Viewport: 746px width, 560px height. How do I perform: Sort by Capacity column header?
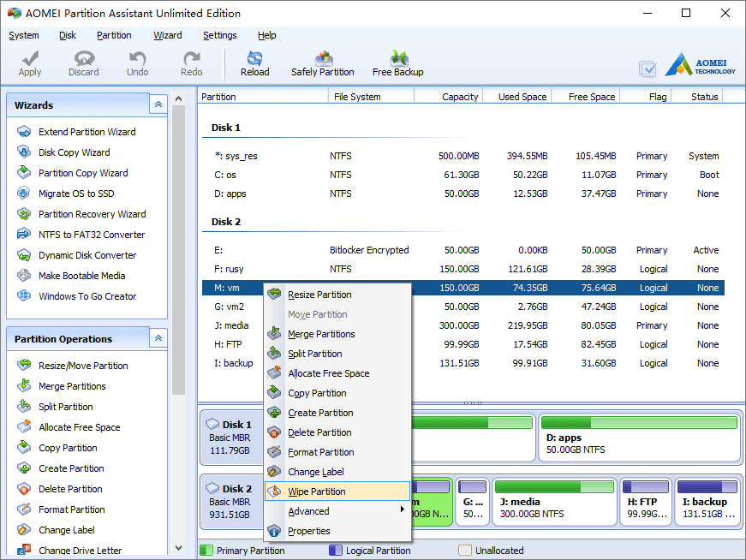[x=449, y=97]
